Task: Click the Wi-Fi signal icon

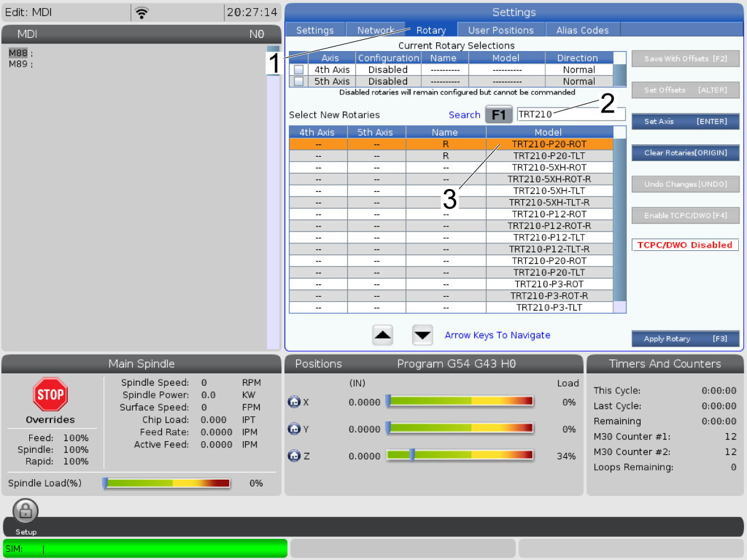Action: tap(142, 12)
